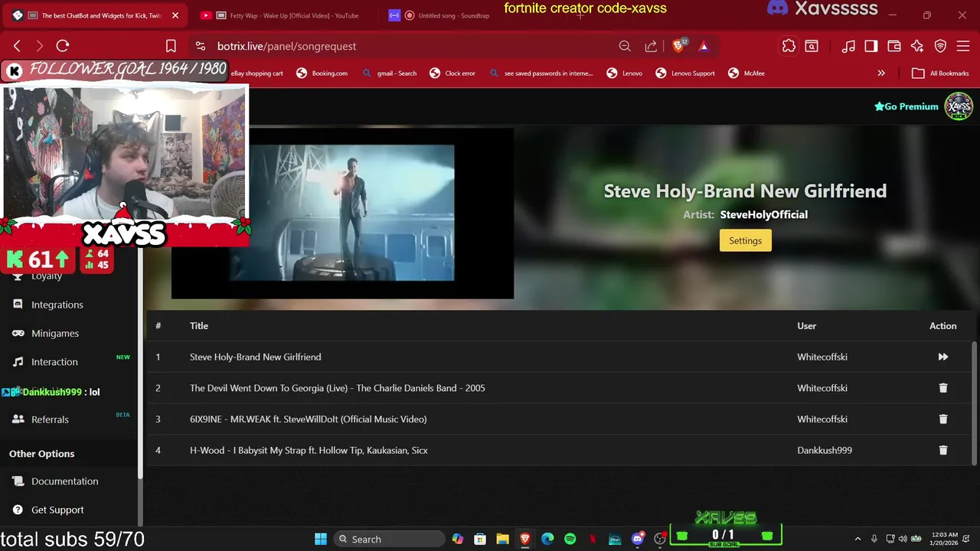Click the taskbar Search box
The width and height of the screenshot is (980, 551).
[390, 539]
